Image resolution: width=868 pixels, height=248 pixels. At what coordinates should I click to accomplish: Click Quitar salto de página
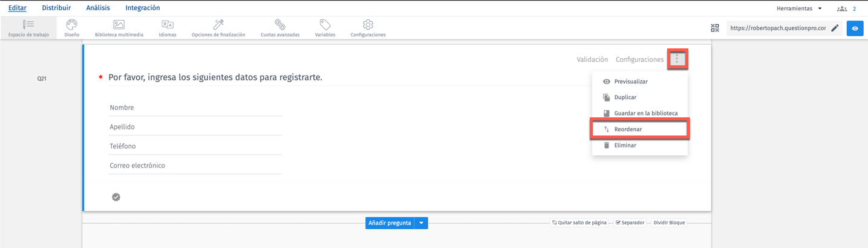pos(579,223)
